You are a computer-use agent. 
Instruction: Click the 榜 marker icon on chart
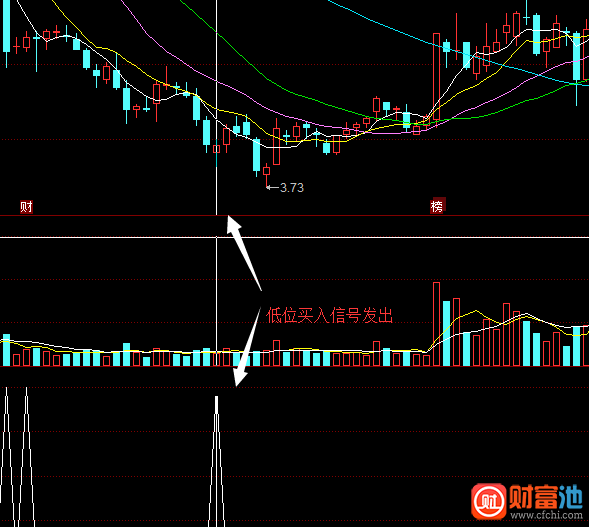(x=437, y=206)
